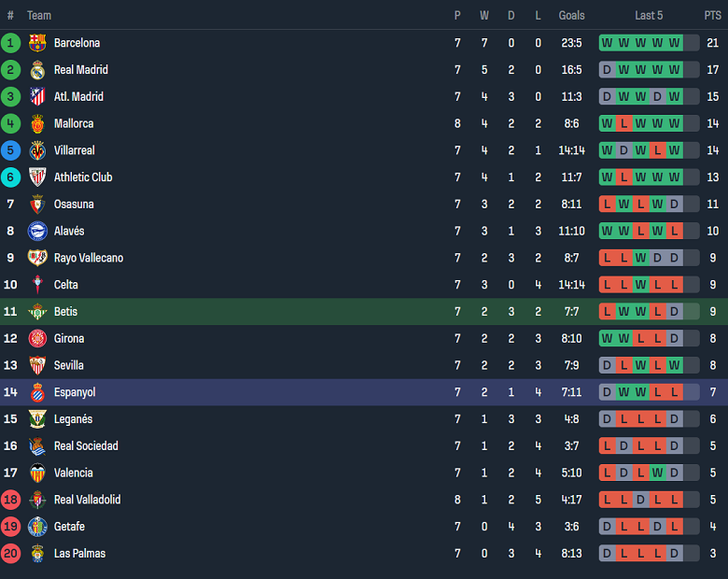The width and height of the screenshot is (728, 579).
Task: Click Sevilla's first form result, a draw
Action: click(607, 365)
